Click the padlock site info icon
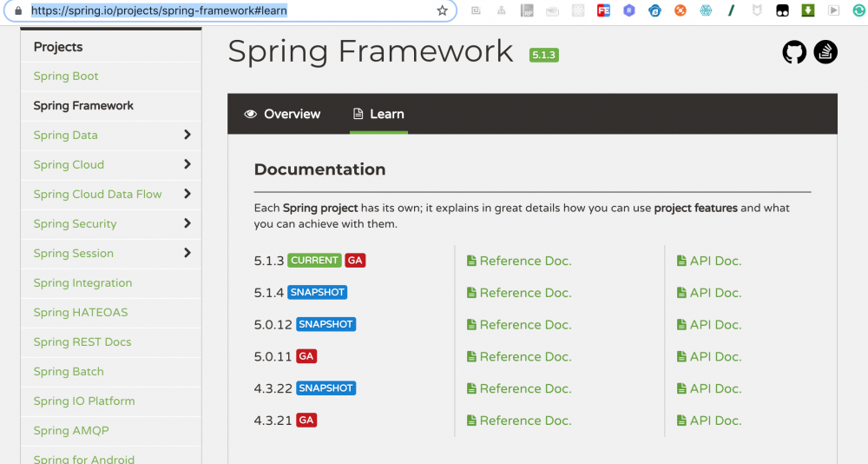The image size is (868, 464). tap(17, 10)
